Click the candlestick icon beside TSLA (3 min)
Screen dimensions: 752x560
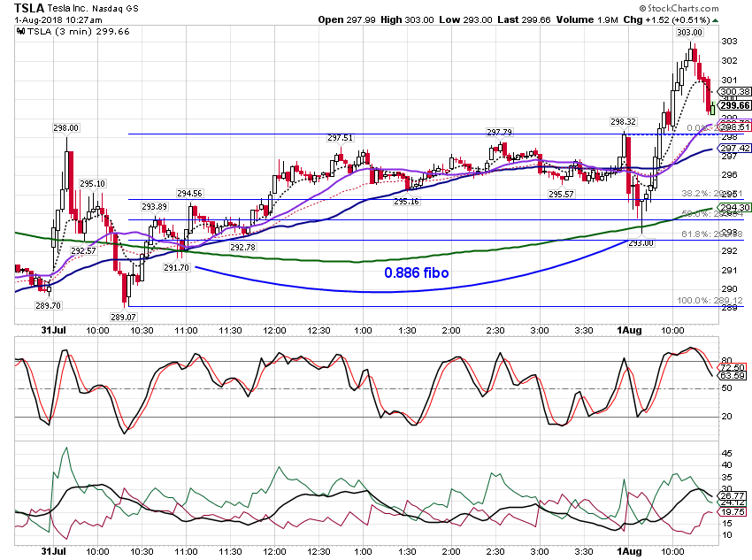click(x=20, y=32)
